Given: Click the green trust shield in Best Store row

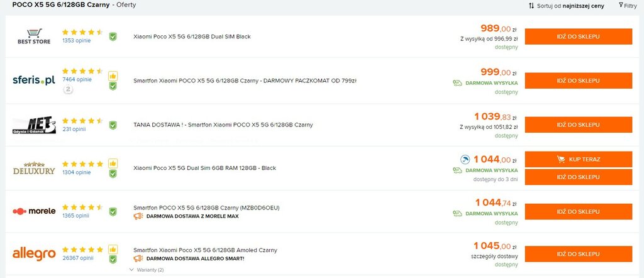Looking at the screenshot, I should (x=113, y=36).
